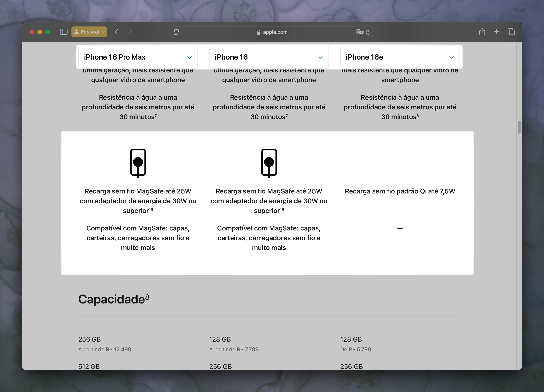Screen dimensions: 544x392
Task: Click the Safari share icon in the toolbar
Action: click(482, 32)
